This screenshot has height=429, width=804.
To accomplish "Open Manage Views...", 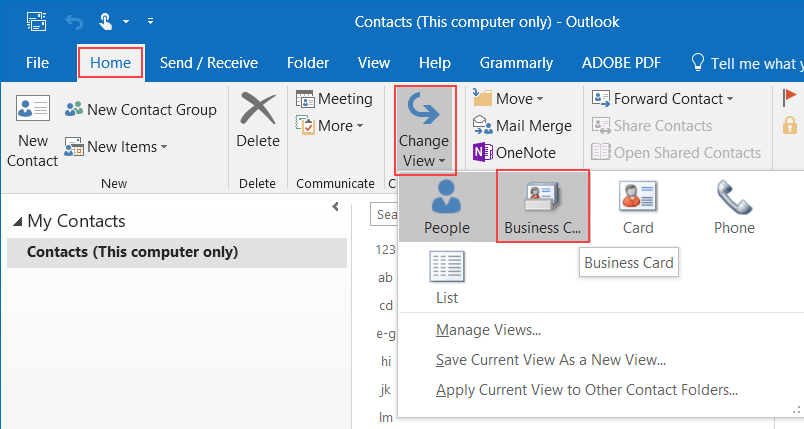I will pos(488,330).
